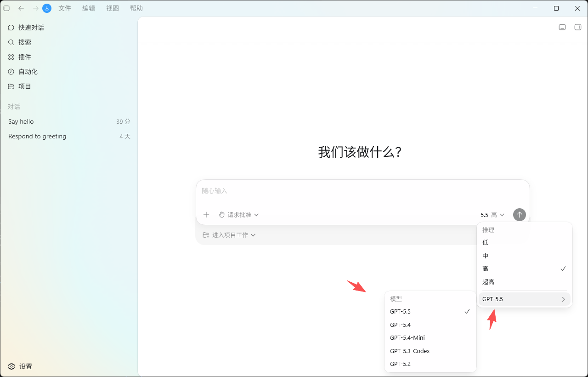Click the 快速对话 chat bubble icon
The height and width of the screenshot is (377, 588).
tap(11, 28)
